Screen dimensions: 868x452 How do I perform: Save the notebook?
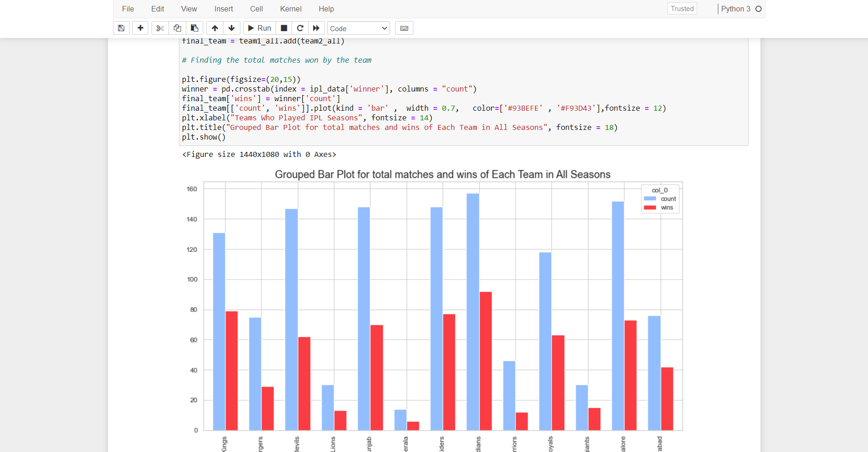[x=121, y=28]
